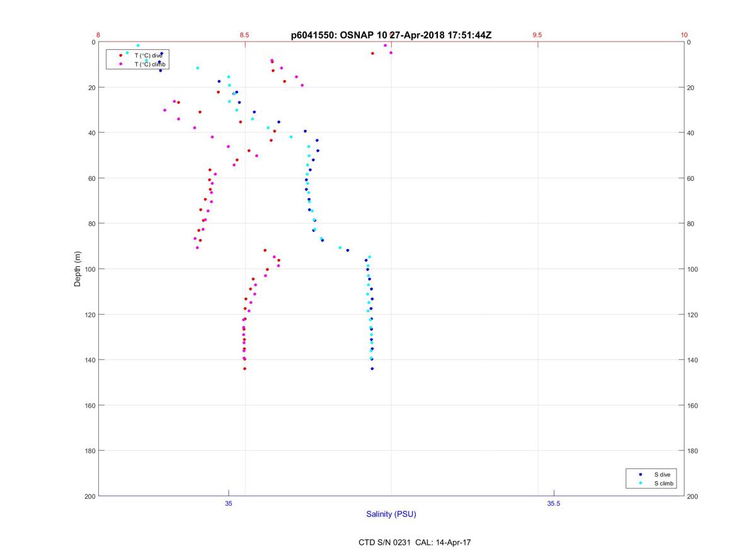756x558 pixels.
Task: Click the '100' tick on the left depth axis
Action: 89,269
